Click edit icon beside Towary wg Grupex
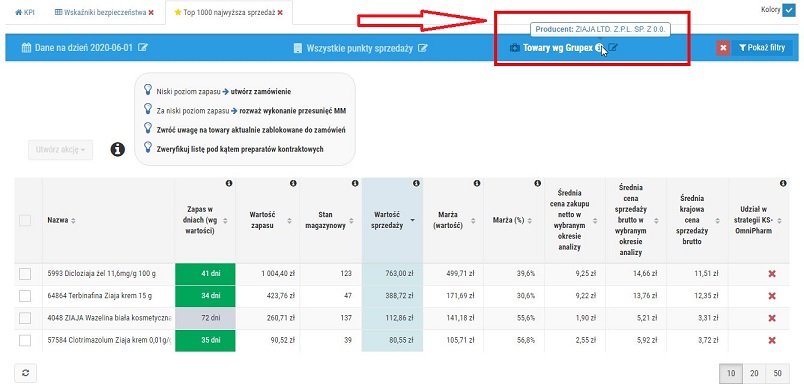This screenshot has width=804, height=387. coord(613,48)
